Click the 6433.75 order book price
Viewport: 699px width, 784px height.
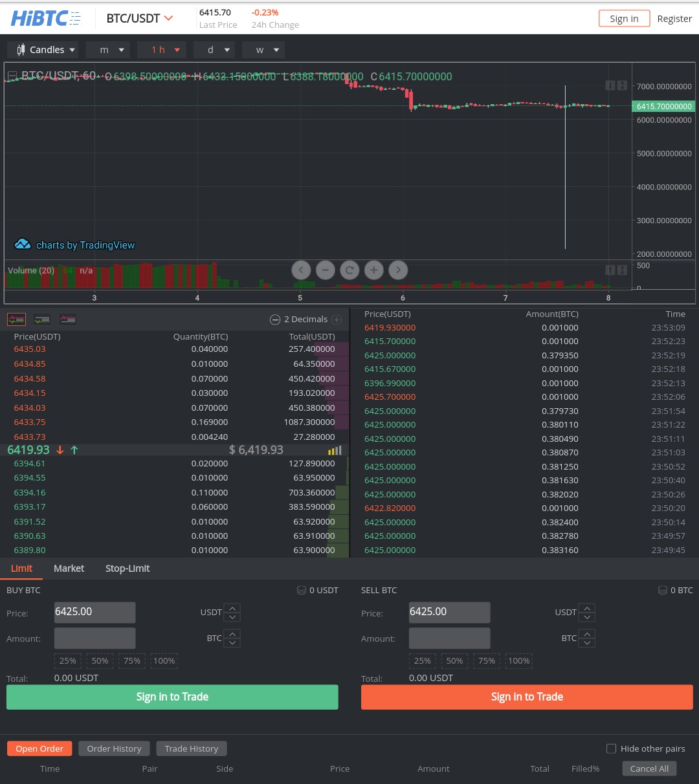coord(30,422)
